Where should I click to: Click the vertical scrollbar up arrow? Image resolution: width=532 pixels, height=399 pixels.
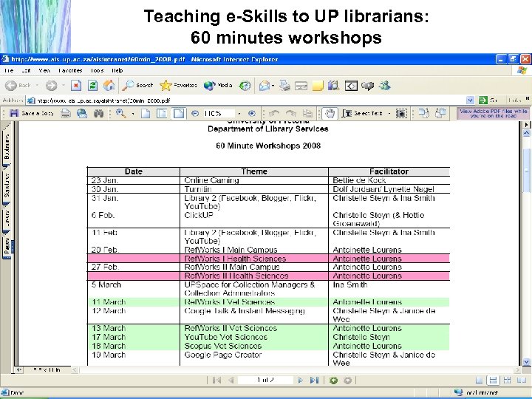tap(526, 133)
